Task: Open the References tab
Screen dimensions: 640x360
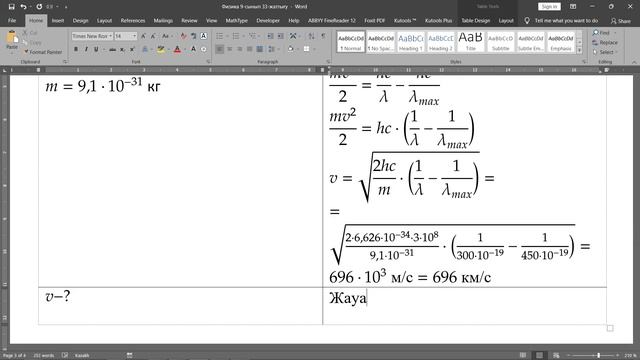Action: click(x=133, y=21)
